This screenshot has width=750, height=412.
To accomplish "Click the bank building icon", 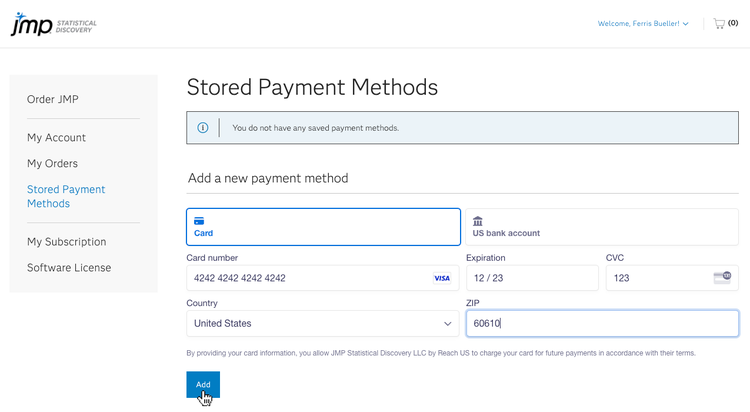I will (x=478, y=220).
